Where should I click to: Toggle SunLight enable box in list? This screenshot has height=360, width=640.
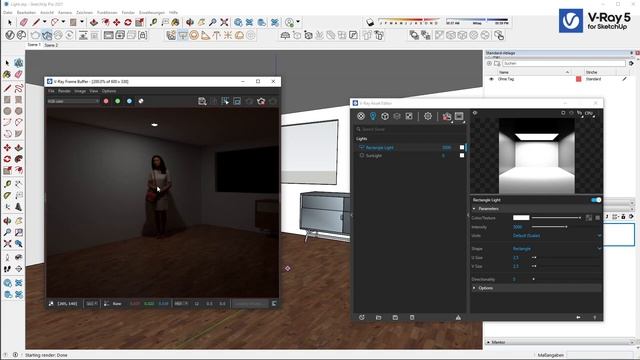pyautogui.click(x=462, y=156)
